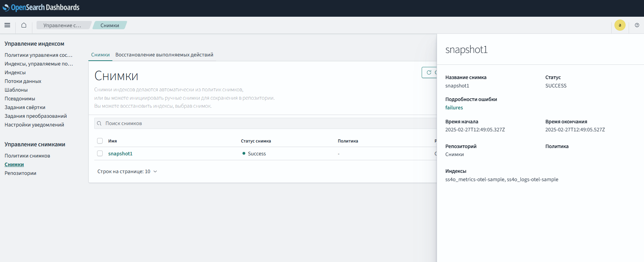
Task: Open the user avatar menu
Action: (620, 25)
